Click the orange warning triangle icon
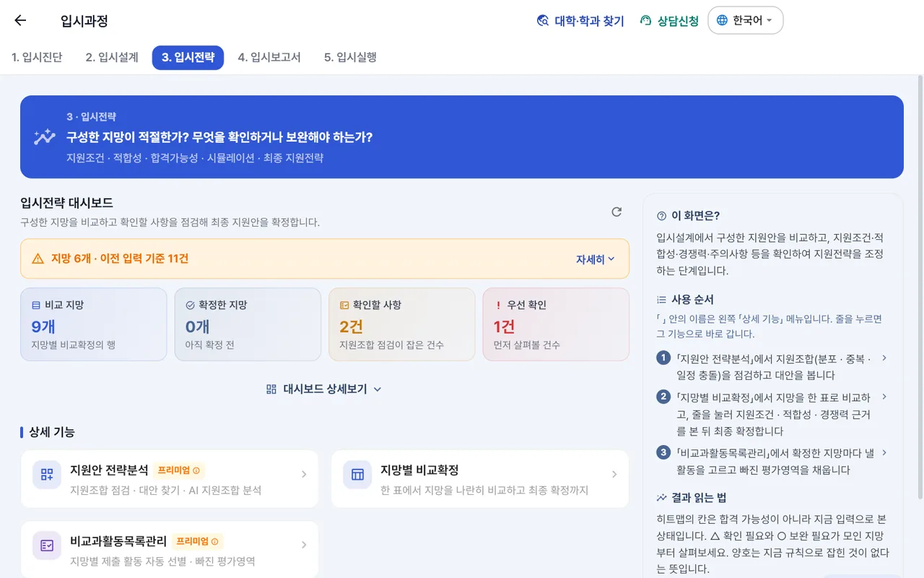 38,259
